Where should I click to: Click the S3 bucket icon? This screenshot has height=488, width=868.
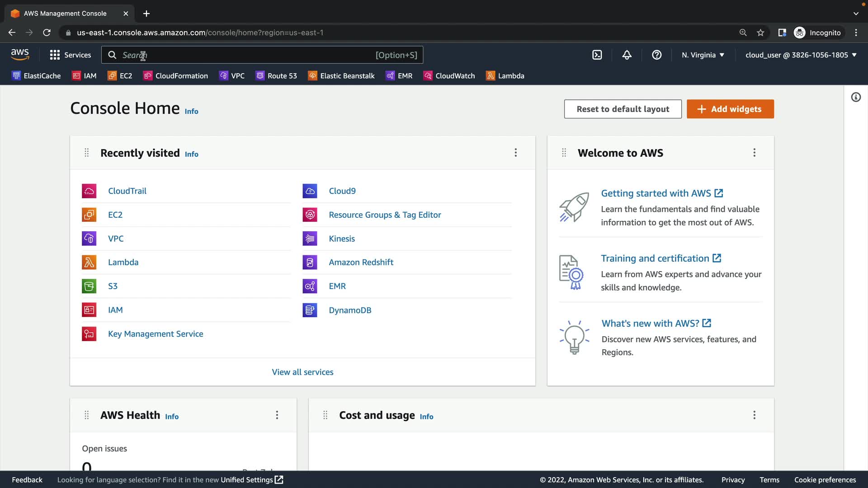click(x=89, y=286)
